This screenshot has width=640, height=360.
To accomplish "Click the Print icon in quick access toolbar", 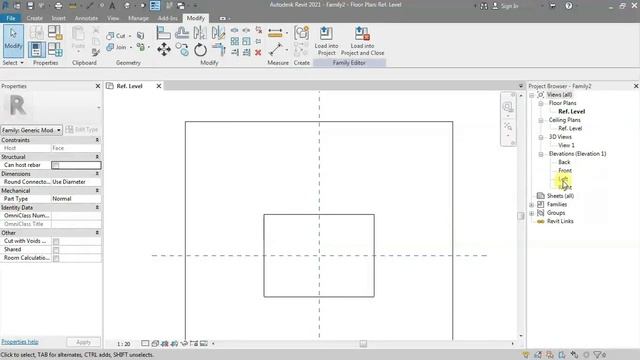I will [58, 6].
